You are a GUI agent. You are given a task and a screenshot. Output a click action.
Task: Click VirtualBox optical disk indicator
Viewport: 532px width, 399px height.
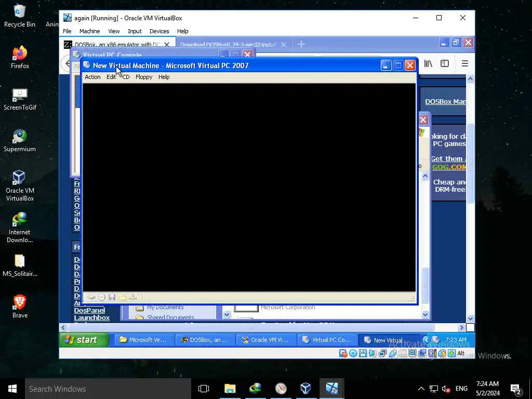click(353, 353)
